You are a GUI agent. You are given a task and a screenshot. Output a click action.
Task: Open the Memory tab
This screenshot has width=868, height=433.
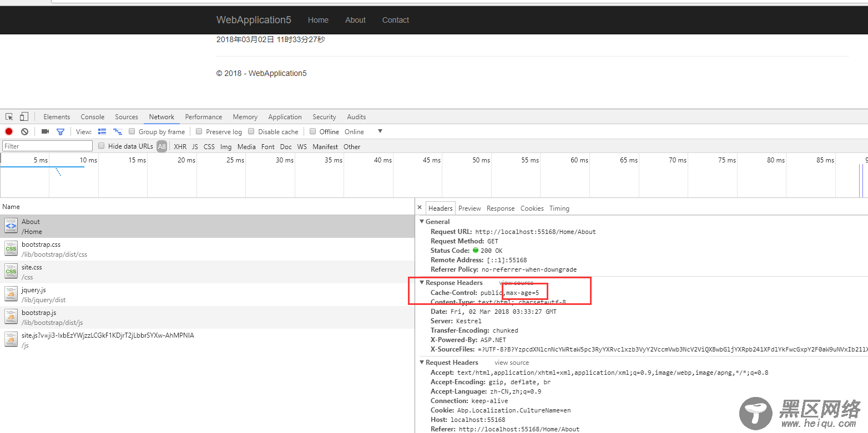(245, 117)
